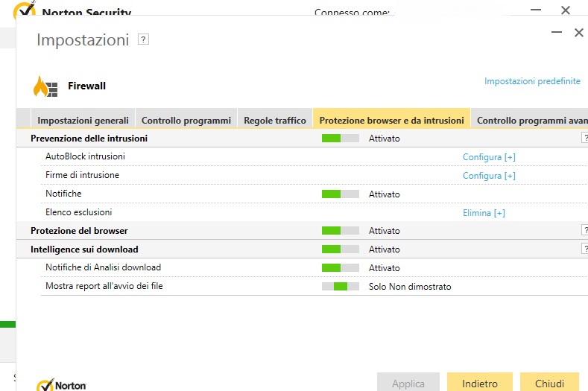The width and height of the screenshot is (588, 391).
Task: Disable Protezione del browser switch
Action: point(340,231)
